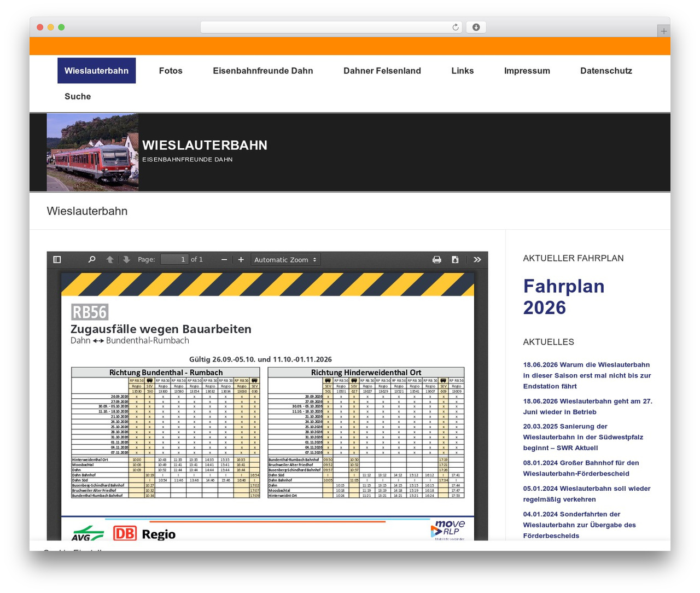Open the Links menu item
This screenshot has height=593, width=700.
(463, 71)
